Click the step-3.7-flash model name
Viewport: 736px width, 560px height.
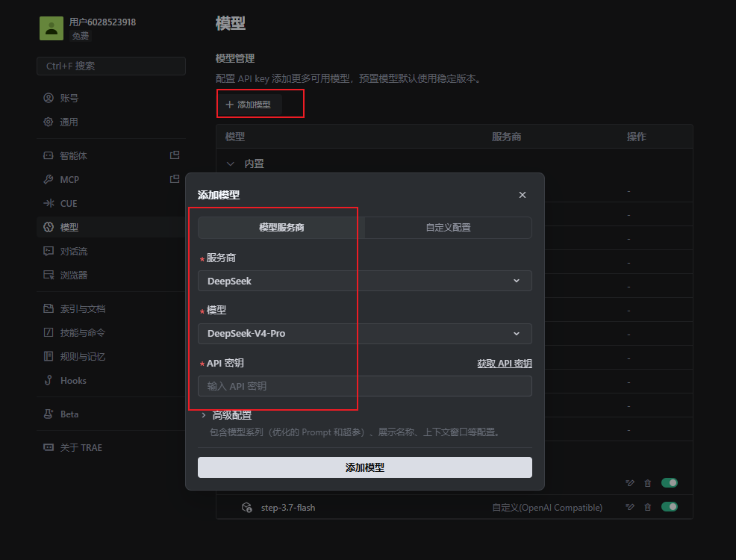288,508
